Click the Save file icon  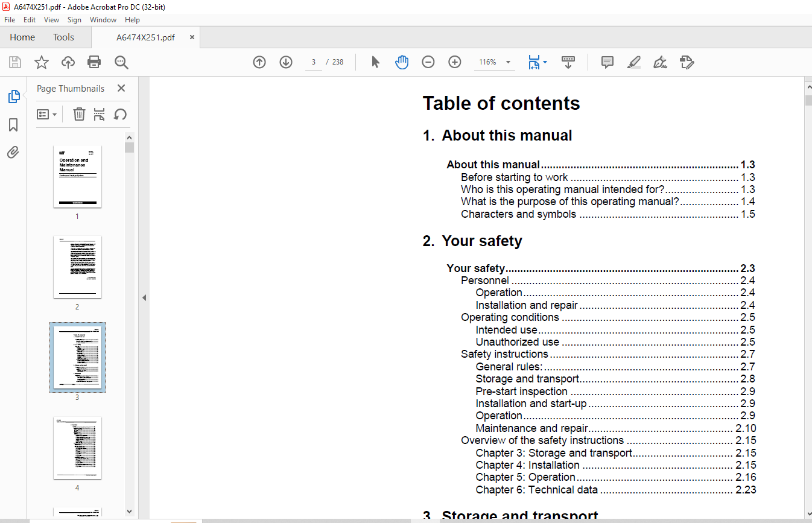[15, 62]
